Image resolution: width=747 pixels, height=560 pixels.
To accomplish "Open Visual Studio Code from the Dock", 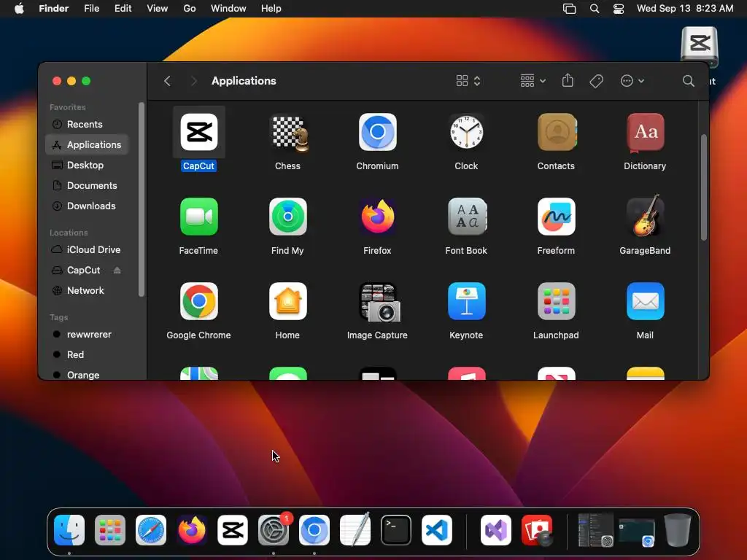I will 437,530.
